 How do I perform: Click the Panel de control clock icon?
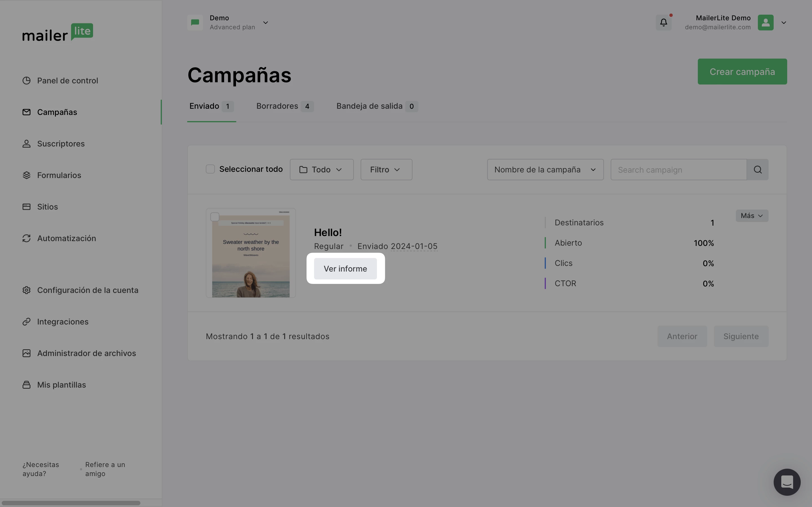click(27, 81)
